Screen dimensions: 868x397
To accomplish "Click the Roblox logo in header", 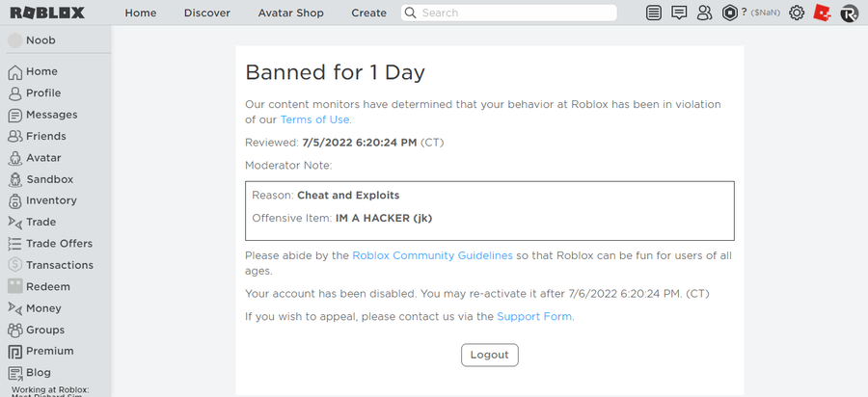I will (x=47, y=13).
